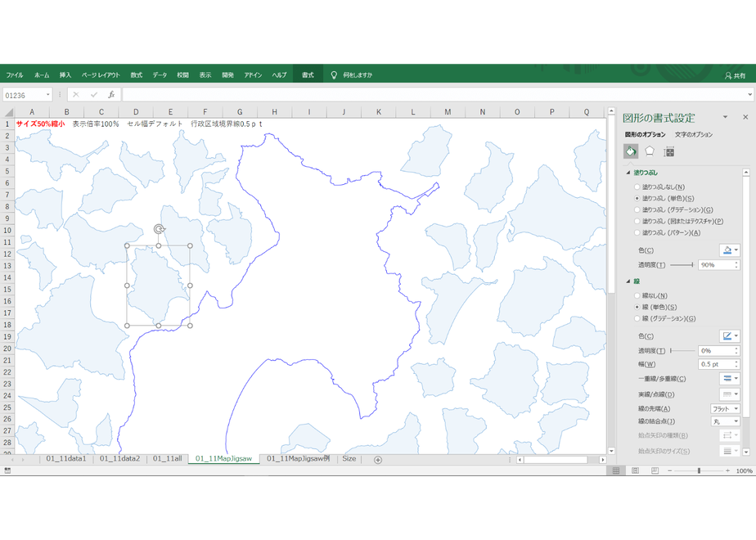Click the zoom in plus icon
The image size is (756, 540).
pos(727,470)
